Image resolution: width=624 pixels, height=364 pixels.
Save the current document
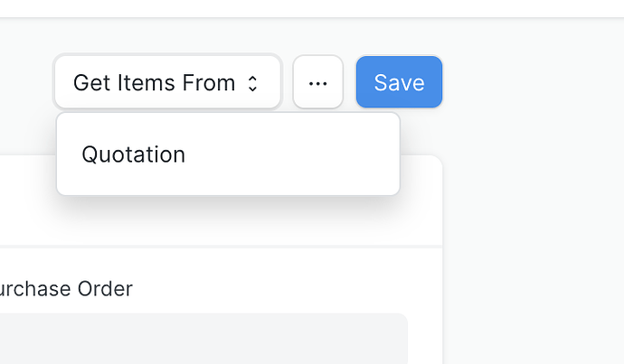click(x=399, y=83)
